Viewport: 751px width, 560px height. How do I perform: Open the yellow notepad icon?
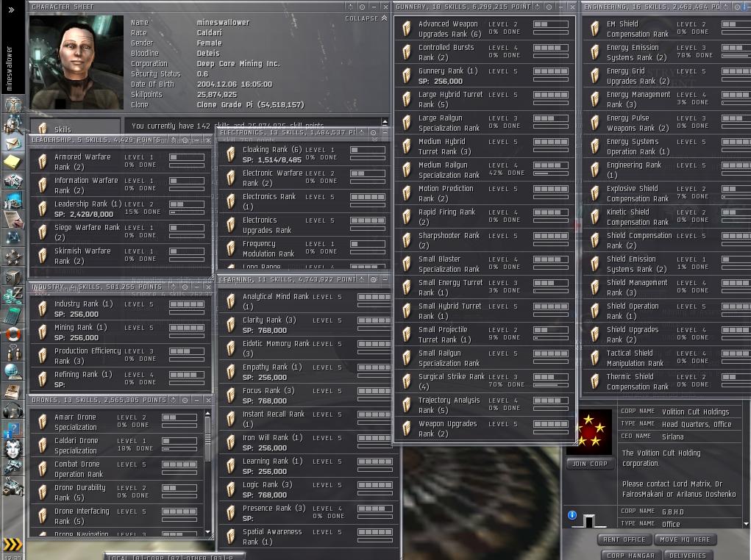click(x=13, y=162)
